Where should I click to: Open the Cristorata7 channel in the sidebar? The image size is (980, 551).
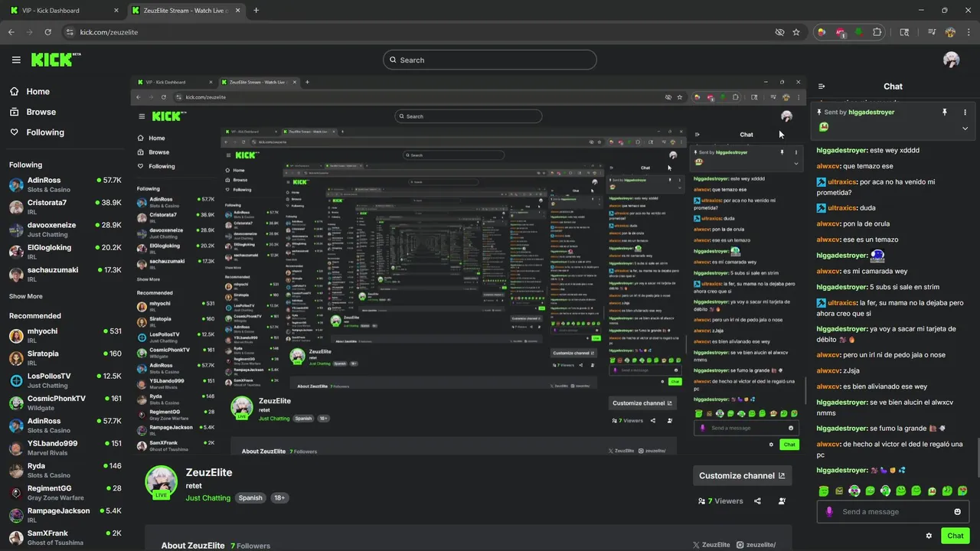tap(65, 207)
